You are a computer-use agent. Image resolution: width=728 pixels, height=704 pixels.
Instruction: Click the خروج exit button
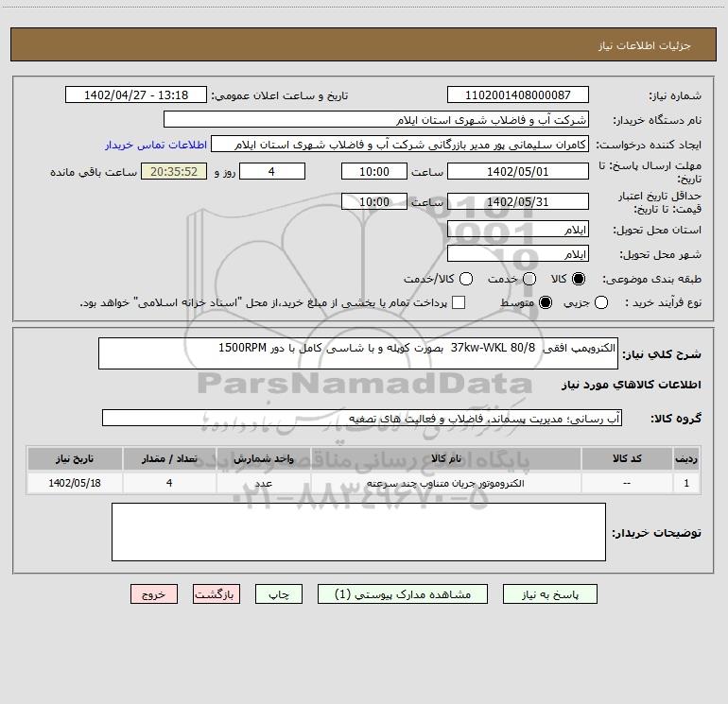pyautogui.click(x=154, y=594)
